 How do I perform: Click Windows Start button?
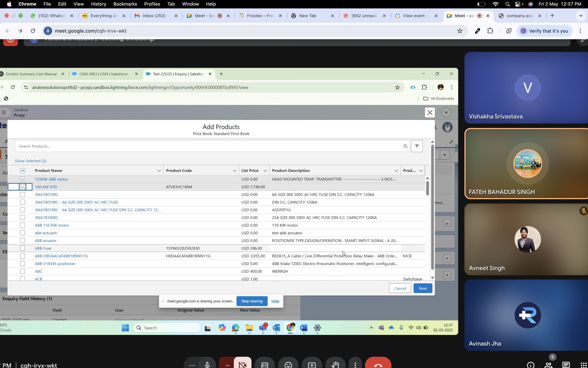click(125, 328)
